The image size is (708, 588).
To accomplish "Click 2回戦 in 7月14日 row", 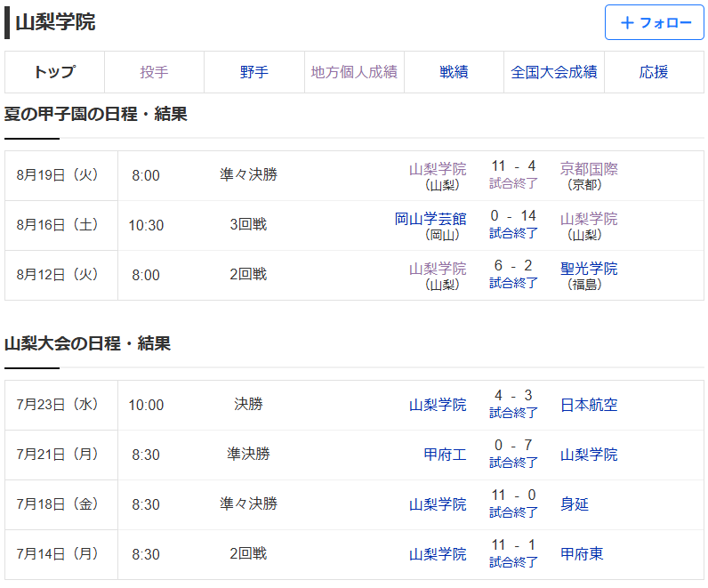I will click(248, 553).
